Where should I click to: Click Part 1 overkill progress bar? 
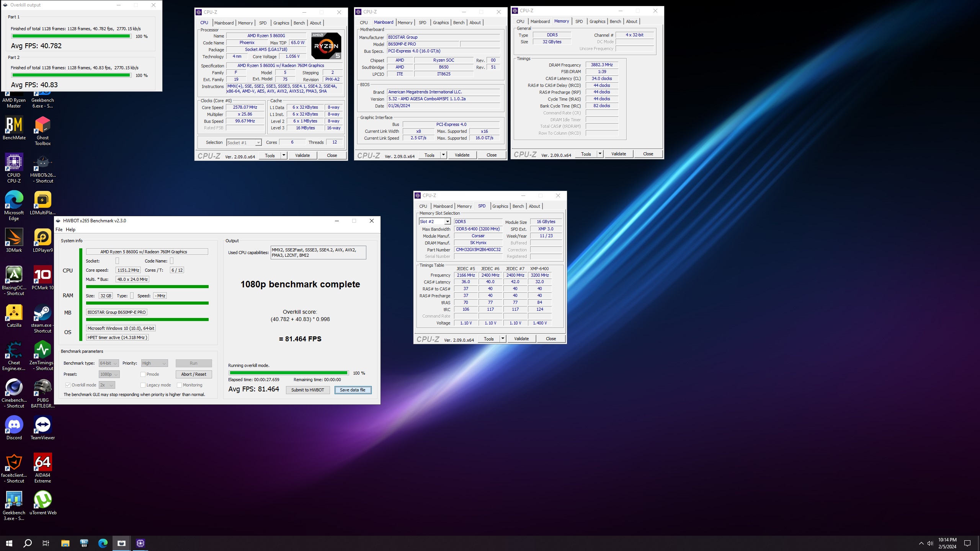71,36
